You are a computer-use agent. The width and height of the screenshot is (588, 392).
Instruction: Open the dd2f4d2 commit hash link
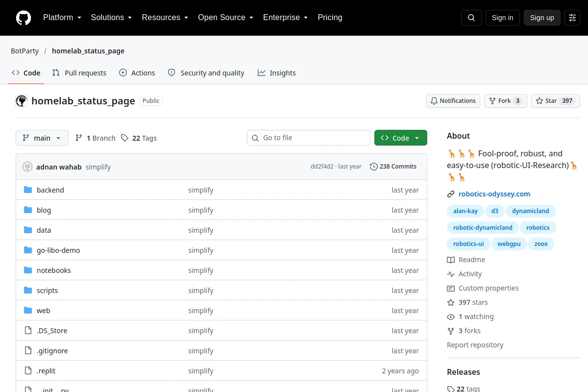pos(322,167)
